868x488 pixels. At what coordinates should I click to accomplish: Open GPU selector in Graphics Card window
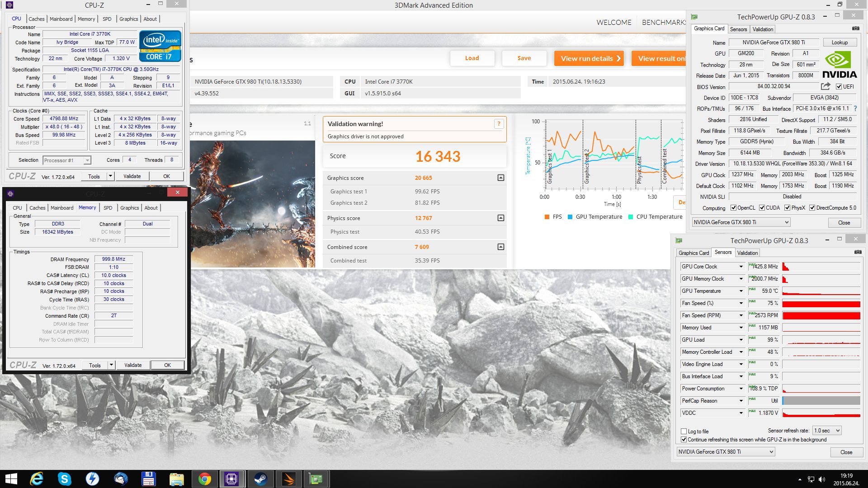click(x=741, y=222)
